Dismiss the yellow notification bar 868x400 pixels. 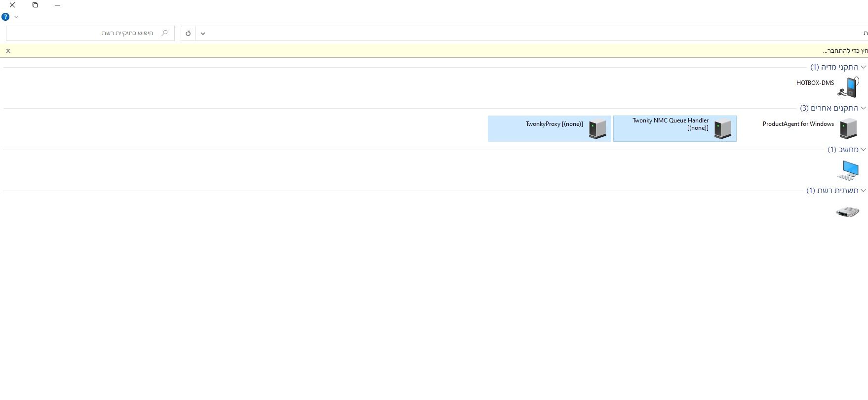[8, 51]
